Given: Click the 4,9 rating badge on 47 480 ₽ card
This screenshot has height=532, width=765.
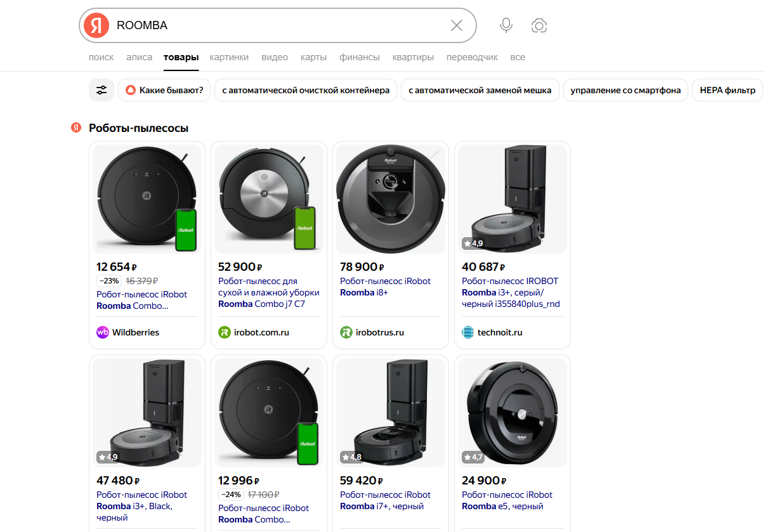Looking at the screenshot, I should click(x=108, y=457).
